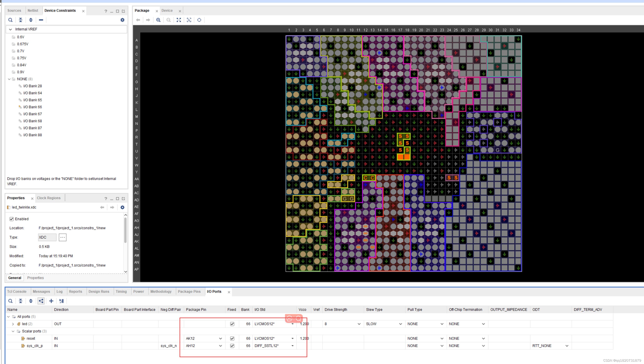
Task: Toggle Enabled checkbox for led_twinkle.xdc
Action: 11,219
